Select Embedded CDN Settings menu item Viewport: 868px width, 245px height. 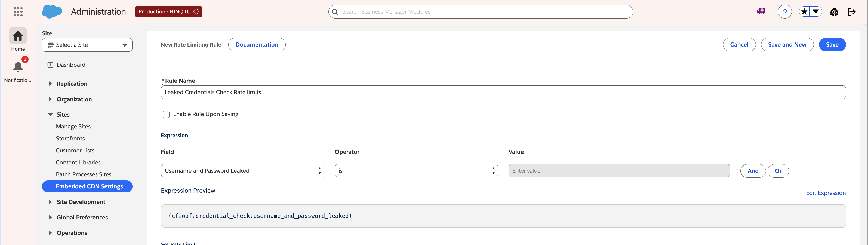pyautogui.click(x=87, y=186)
